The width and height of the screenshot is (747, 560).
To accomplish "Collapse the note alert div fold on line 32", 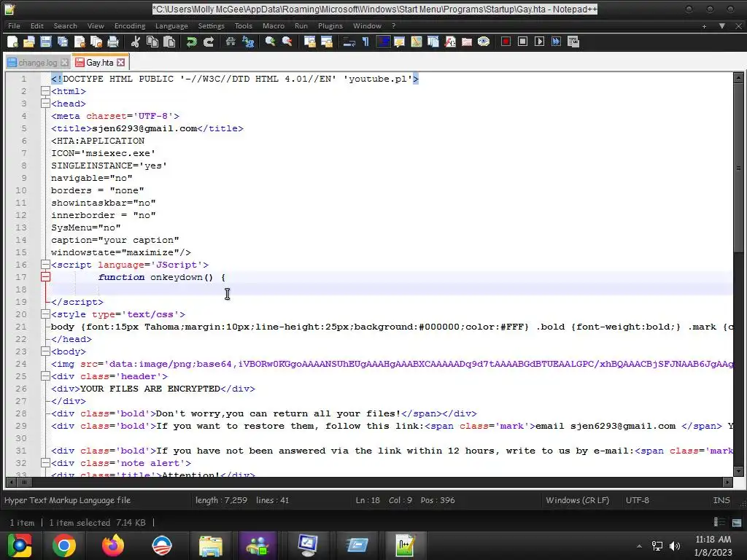I will tap(45, 462).
